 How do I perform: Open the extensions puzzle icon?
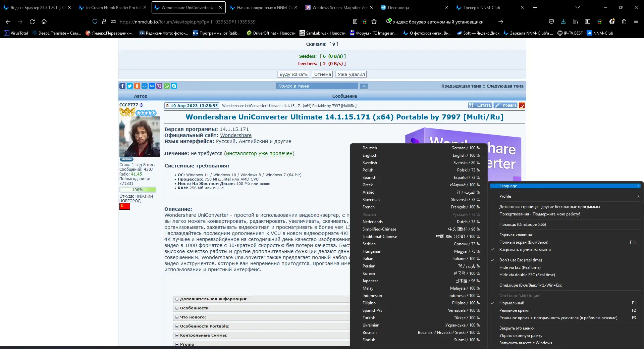(x=624, y=21)
